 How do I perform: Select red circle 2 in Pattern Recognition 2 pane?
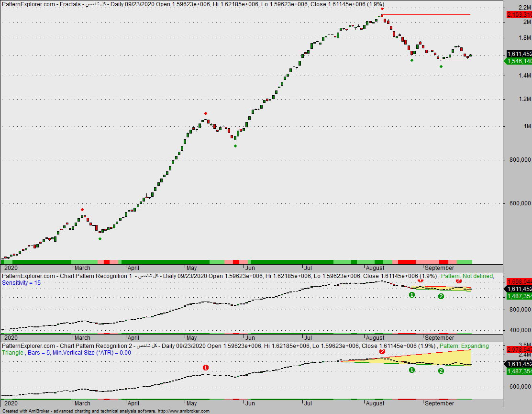382,352
